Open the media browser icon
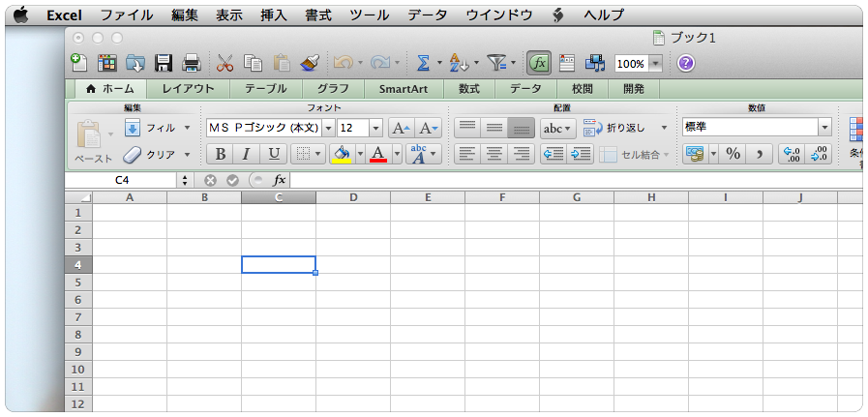 click(x=595, y=63)
